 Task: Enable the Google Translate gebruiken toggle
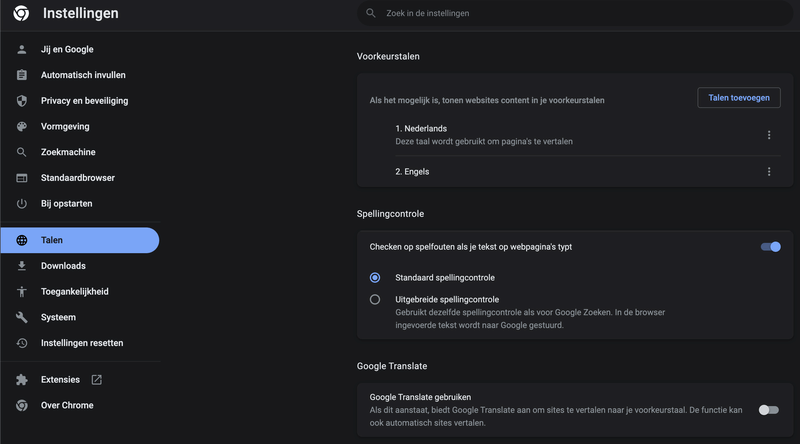(768, 410)
